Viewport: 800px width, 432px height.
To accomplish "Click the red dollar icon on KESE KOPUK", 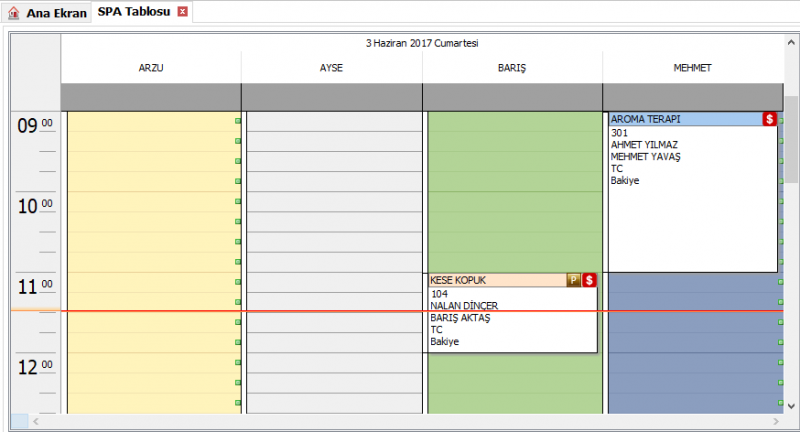I will 589,280.
